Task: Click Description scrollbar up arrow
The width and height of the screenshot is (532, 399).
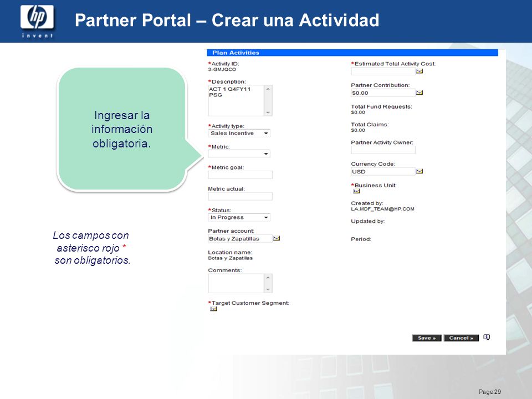Action: (268, 89)
